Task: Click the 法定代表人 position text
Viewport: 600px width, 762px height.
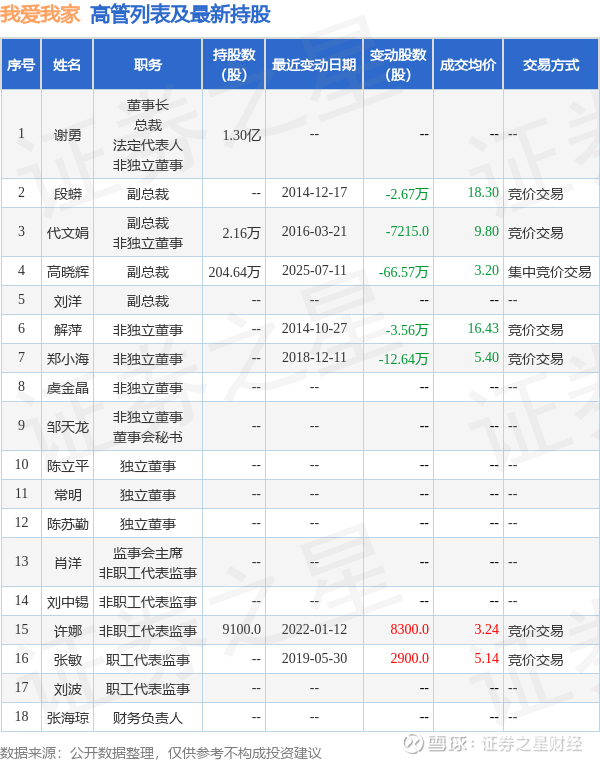Action: (148, 145)
